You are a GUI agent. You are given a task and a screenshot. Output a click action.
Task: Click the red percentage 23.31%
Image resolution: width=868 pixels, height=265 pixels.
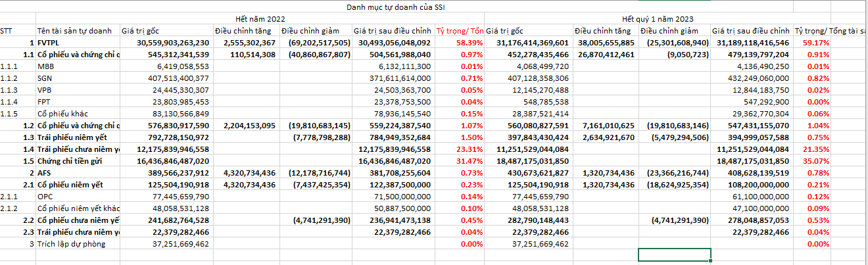tap(470, 149)
